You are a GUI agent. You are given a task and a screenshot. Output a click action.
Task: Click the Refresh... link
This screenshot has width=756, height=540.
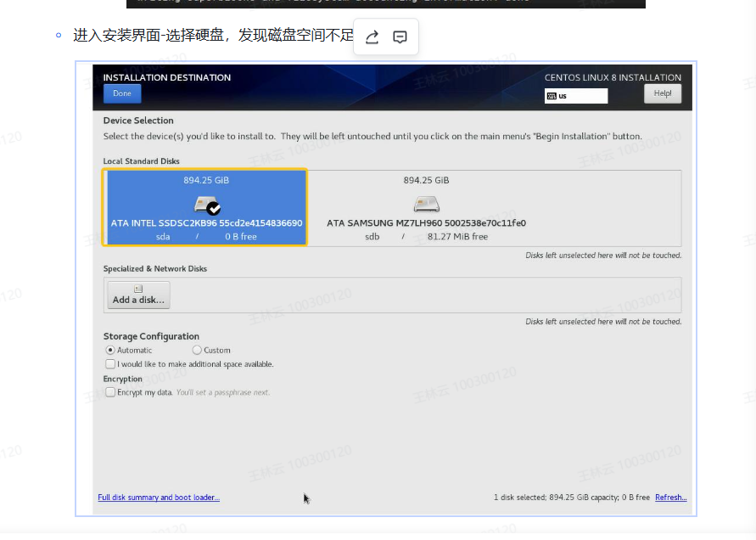tap(670, 497)
